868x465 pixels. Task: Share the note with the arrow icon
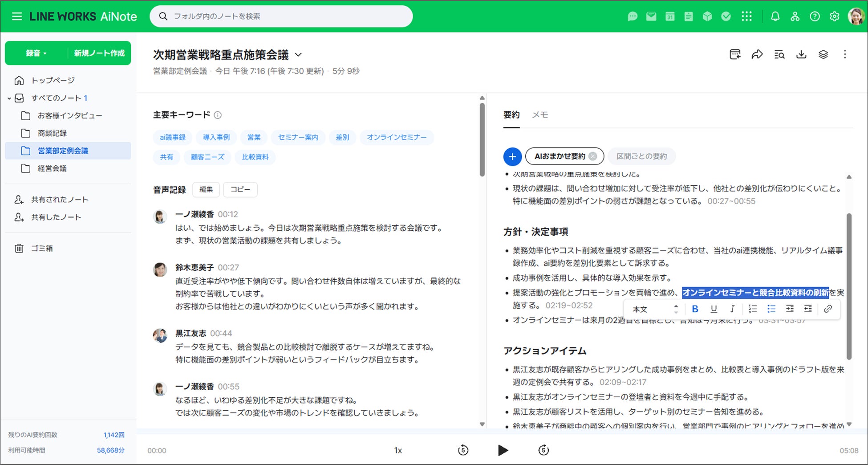(757, 54)
